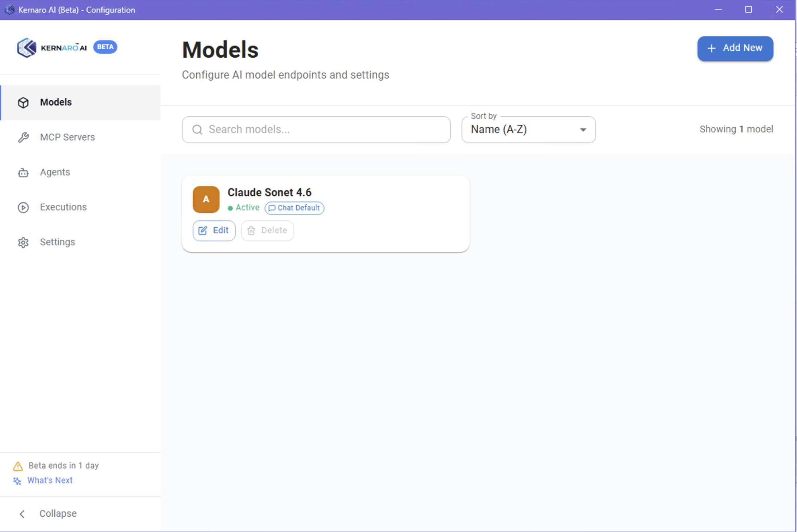Click the Chat Default badge
The image size is (797, 532).
[x=294, y=208]
